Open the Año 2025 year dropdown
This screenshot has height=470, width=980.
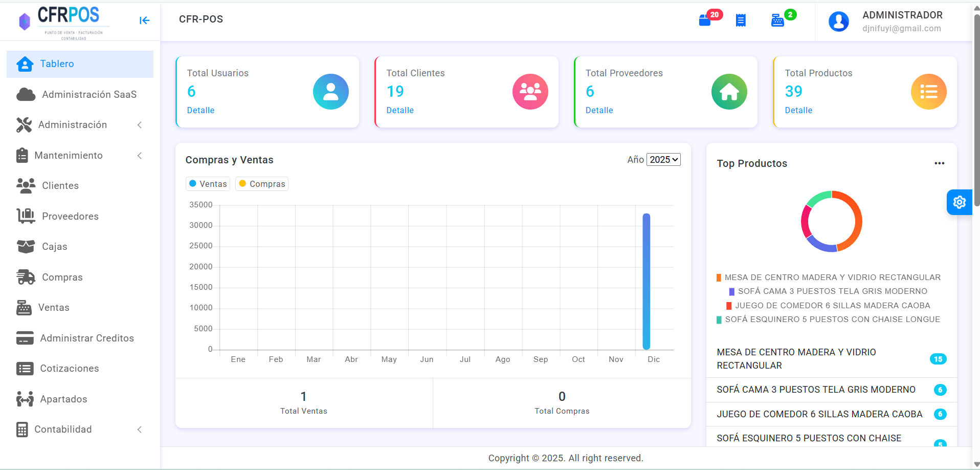click(x=663, y=160)
